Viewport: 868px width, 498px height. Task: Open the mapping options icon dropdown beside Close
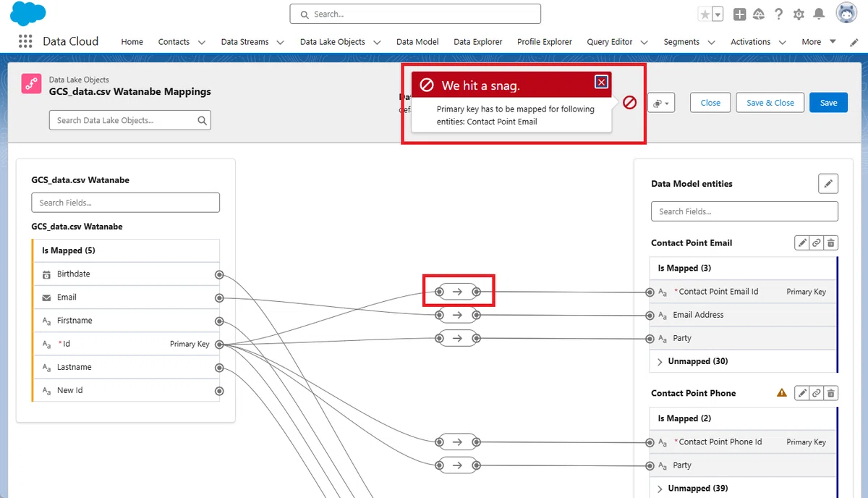662,103
